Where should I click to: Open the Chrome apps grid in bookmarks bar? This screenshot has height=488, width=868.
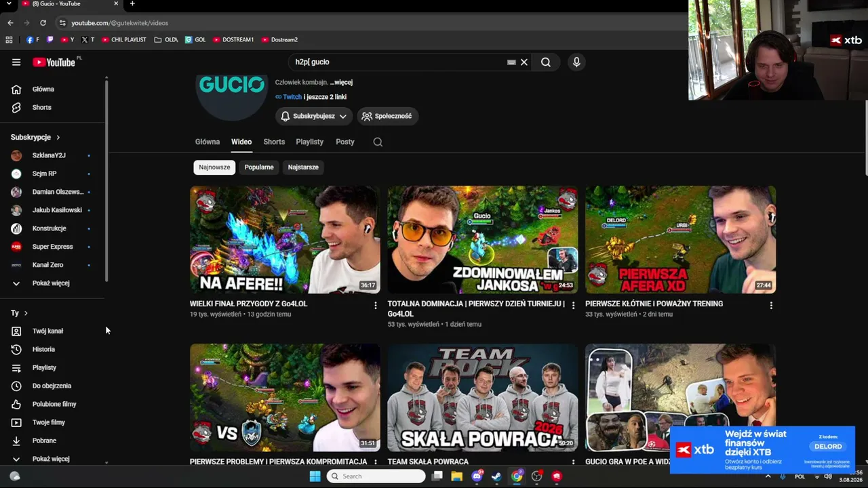(9, 40)
